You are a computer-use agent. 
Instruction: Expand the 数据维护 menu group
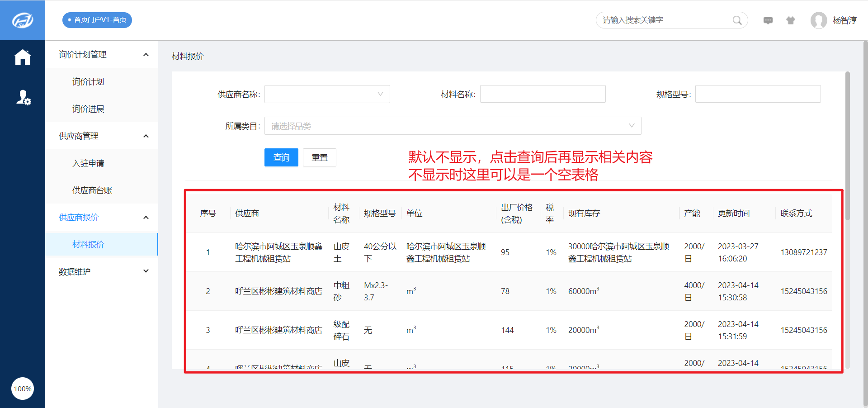point(102,271)
